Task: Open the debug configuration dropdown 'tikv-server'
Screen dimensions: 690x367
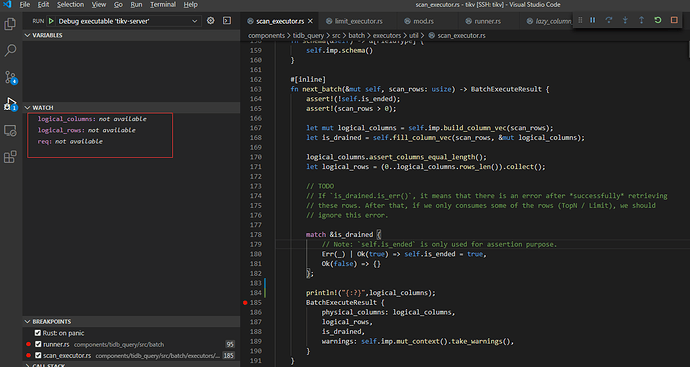Action: coord(128,21)
